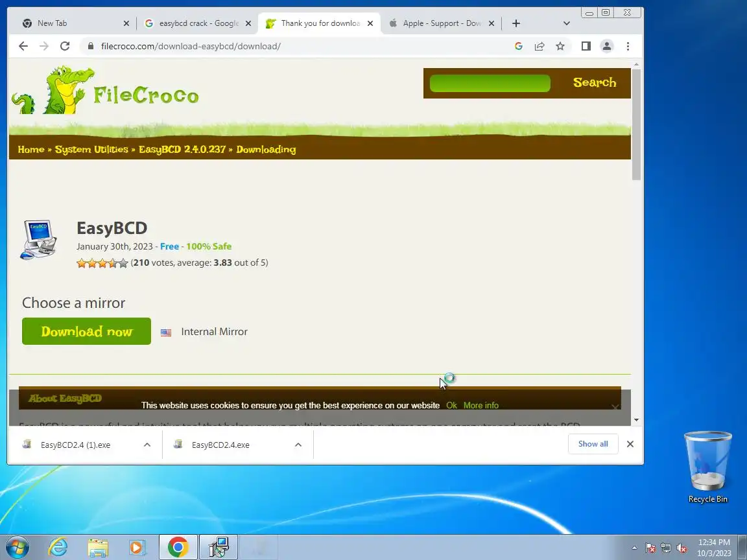The width and height of the screenshot is (747, 560).
Task: Switch to Apple Support tab
Action: tap(441, 23)
